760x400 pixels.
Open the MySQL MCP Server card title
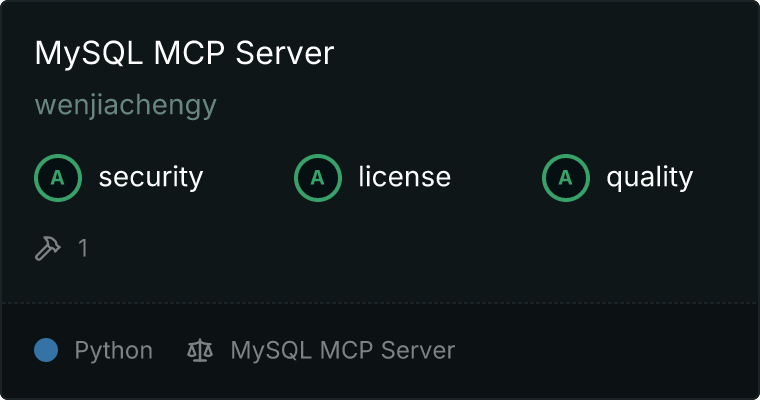click(184, 53)
